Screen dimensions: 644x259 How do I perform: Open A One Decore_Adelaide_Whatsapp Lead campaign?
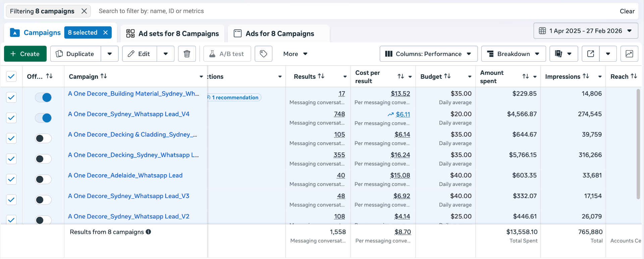point(125,176)
